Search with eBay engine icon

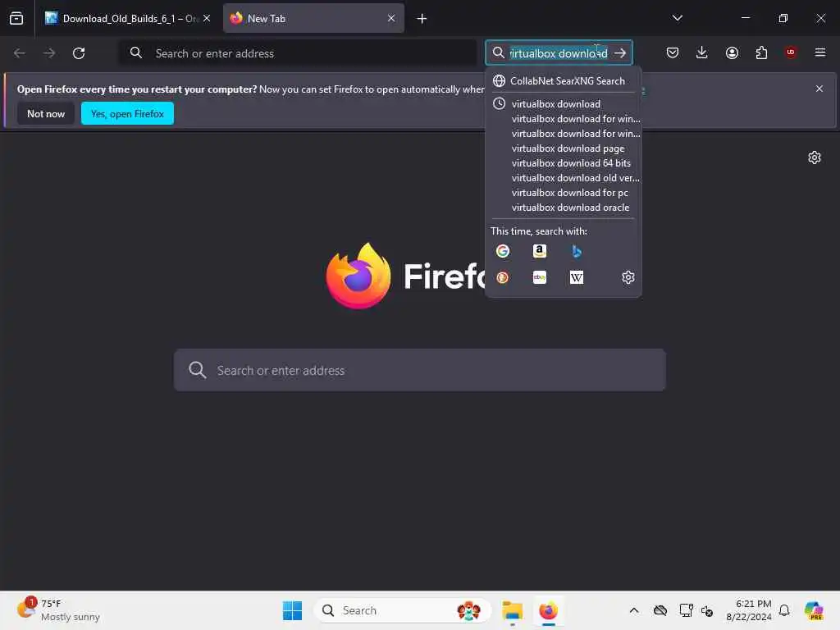click(x=540, y=277)
